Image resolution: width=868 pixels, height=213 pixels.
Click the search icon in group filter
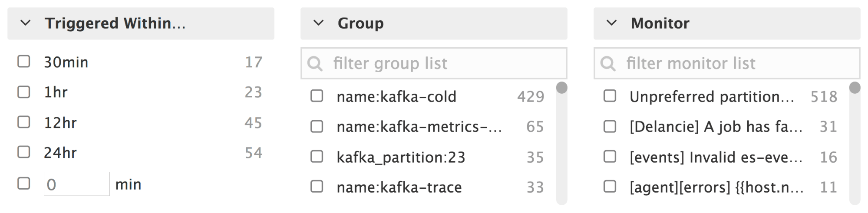(x=315, y=64)
